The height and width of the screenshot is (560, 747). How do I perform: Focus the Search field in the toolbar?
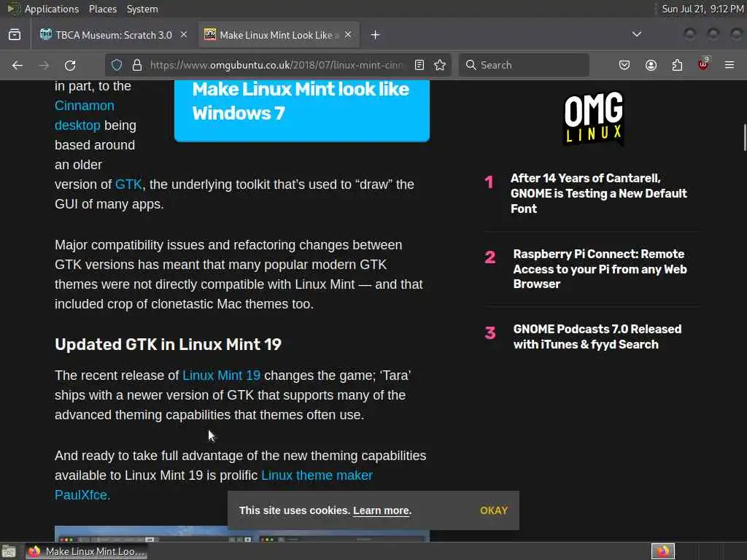(524, 65)
